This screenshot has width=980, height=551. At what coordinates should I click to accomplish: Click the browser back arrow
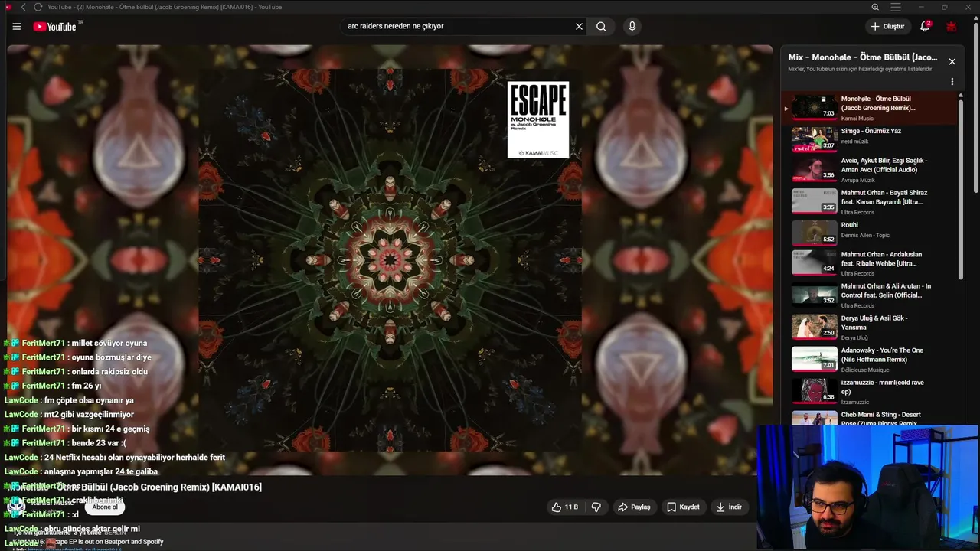23,7
